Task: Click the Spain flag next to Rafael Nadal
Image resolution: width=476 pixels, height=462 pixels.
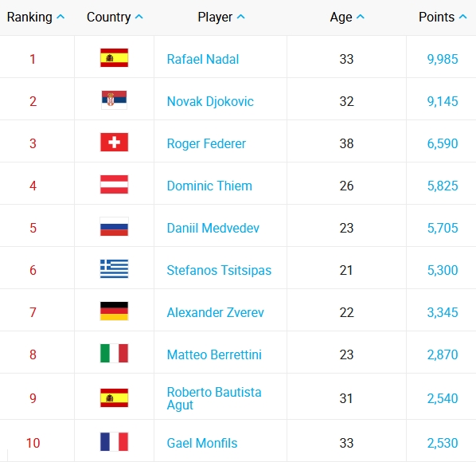Action: (114, 57)
